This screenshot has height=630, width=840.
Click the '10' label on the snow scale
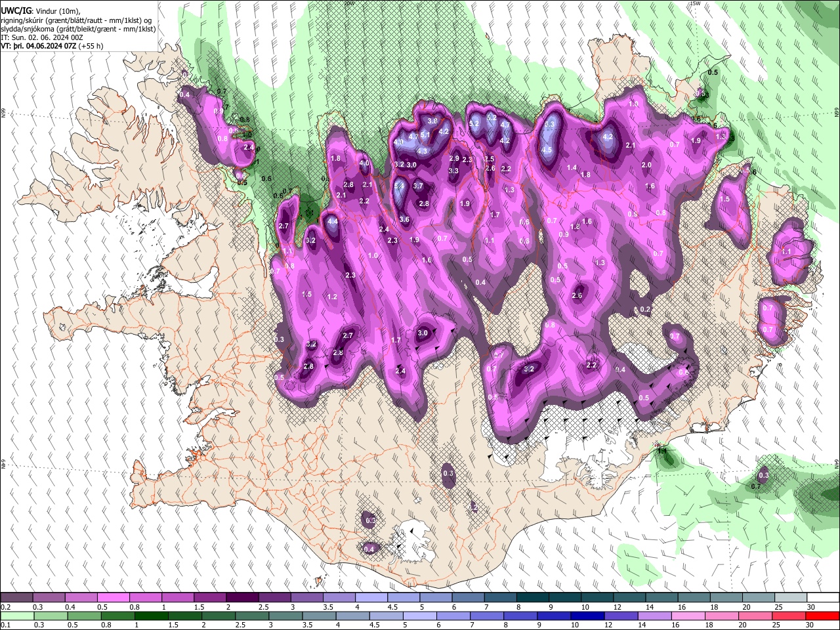pyautogui.click(x=585, y=607)
